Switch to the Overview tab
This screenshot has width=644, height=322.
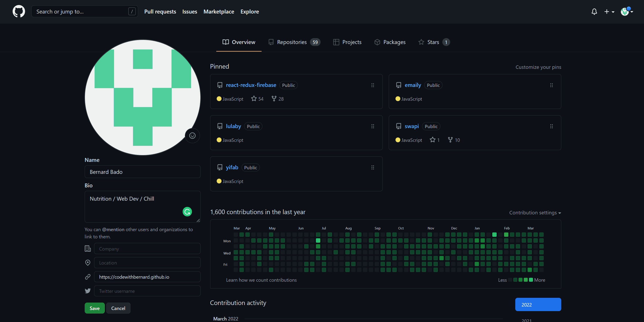pyautogui.click(x=239, y=42)
